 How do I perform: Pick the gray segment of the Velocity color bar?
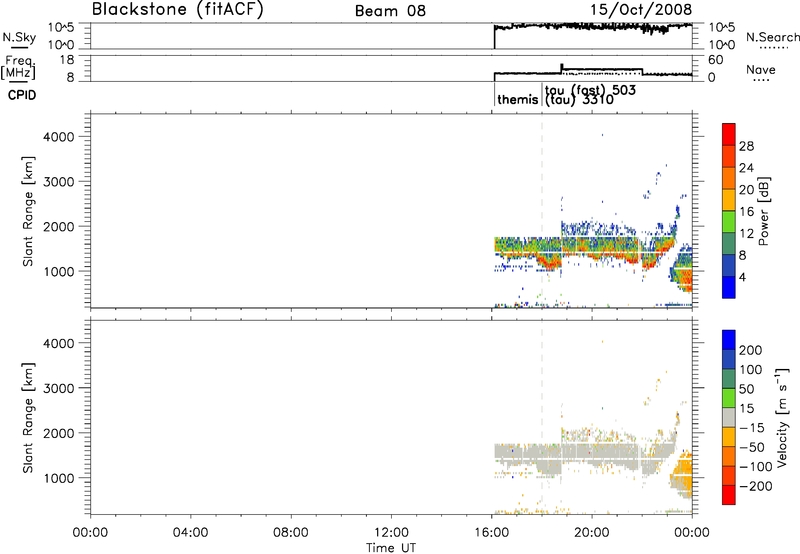[x=729, y=417]
